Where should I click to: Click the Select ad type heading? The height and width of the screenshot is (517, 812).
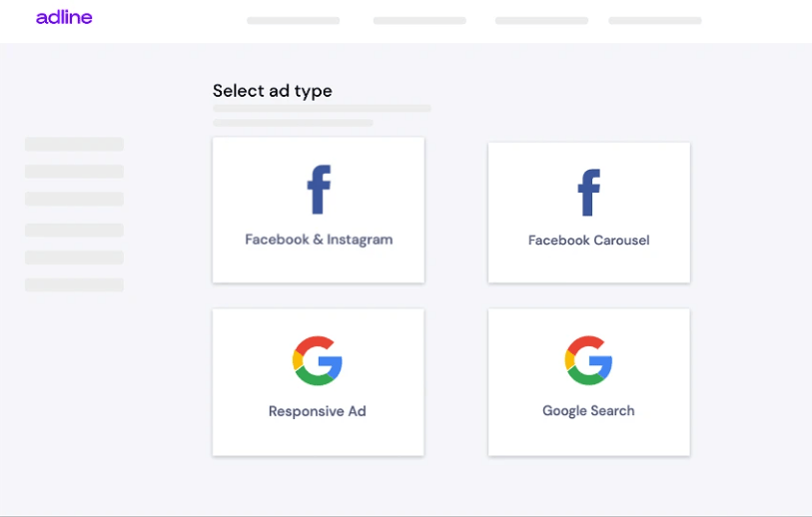273,91
